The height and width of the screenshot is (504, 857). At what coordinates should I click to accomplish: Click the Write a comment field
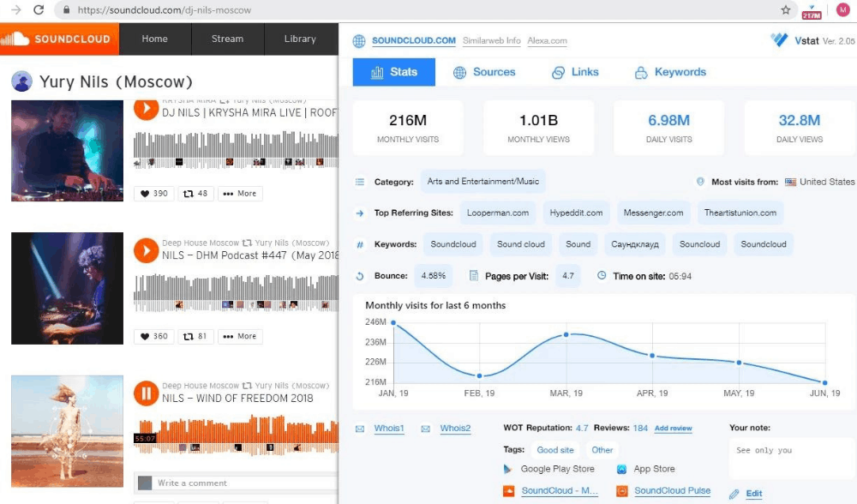(x=237, y=483)
